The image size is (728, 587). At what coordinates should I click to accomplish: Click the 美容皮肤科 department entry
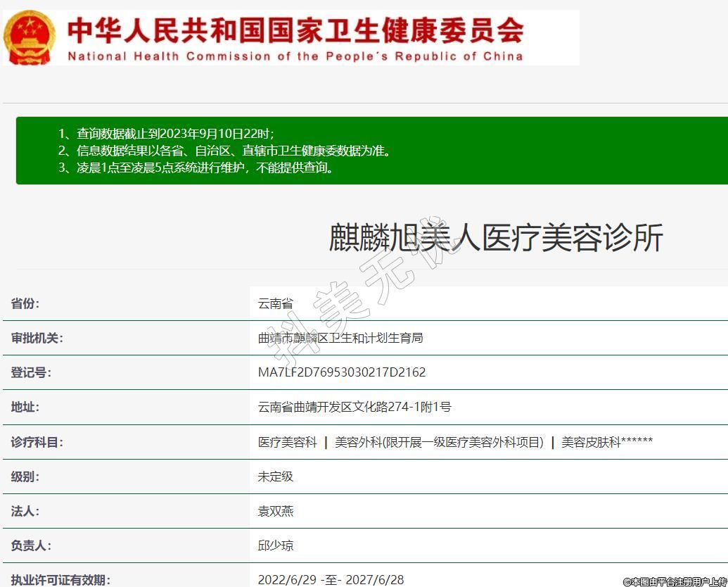click(x=606, y=442)
